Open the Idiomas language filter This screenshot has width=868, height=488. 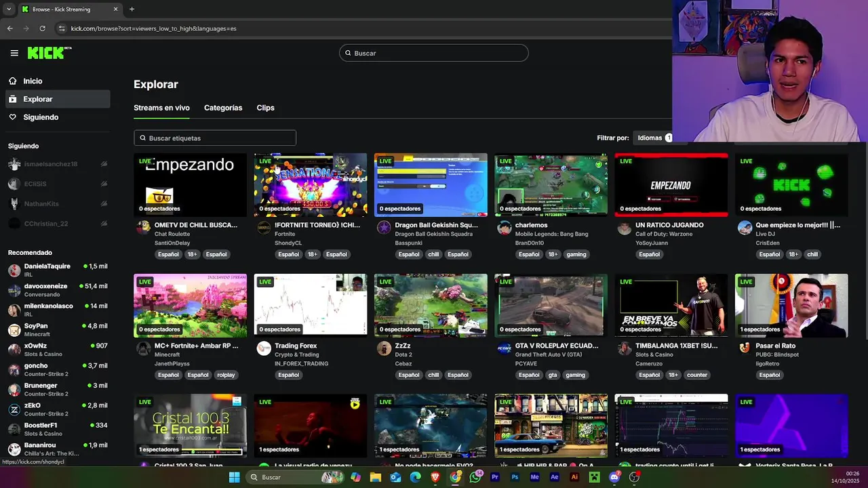(654, 138)
